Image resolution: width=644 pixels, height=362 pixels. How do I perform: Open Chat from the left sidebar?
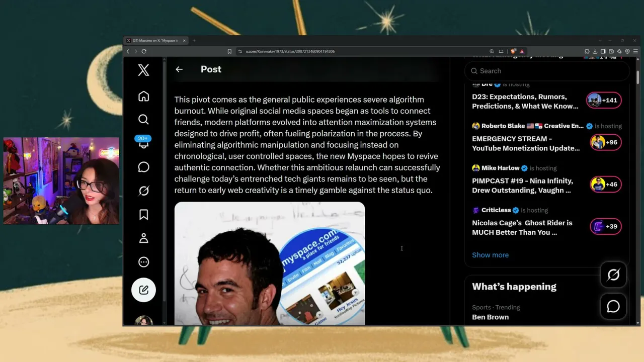[x=143, y=167]
